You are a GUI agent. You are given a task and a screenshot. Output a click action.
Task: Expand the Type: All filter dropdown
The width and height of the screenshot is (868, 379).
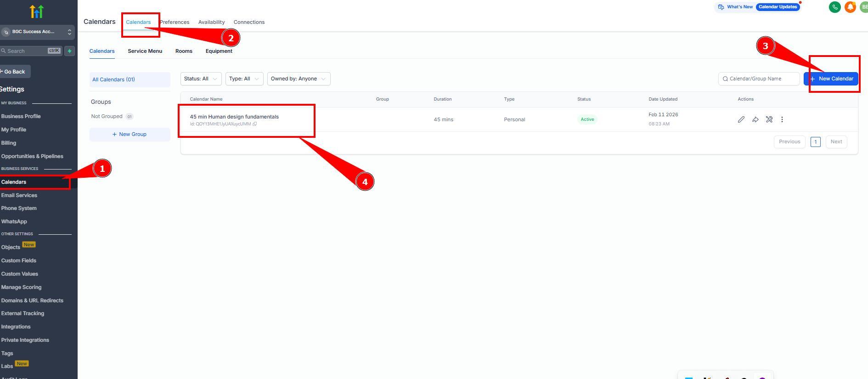coord(244,79)
